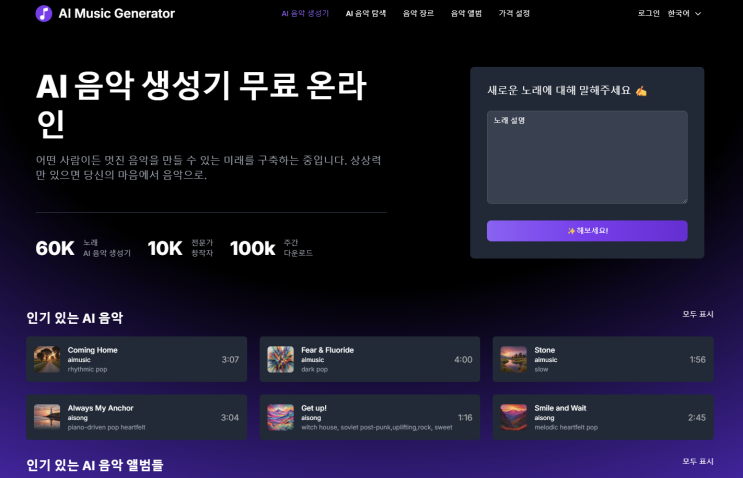Click the AI Music Generator title text
This screenshot has width=743, height=478.
(x=117, y=14)
